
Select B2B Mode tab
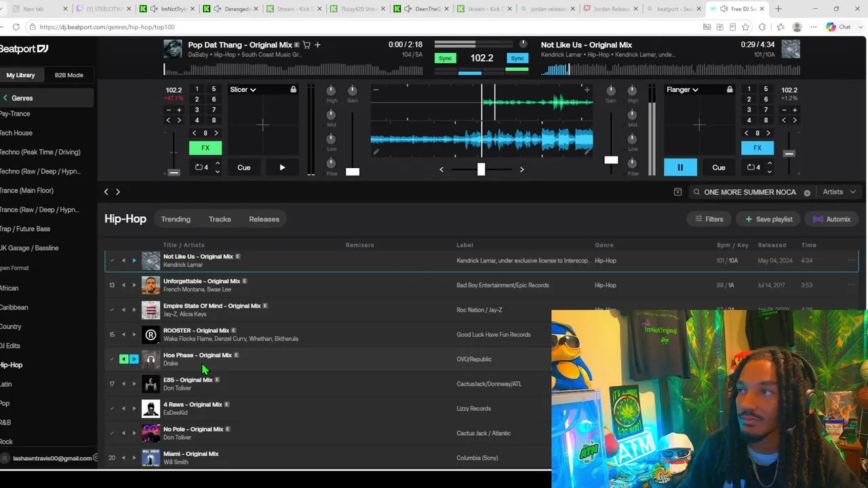(69, 75)
